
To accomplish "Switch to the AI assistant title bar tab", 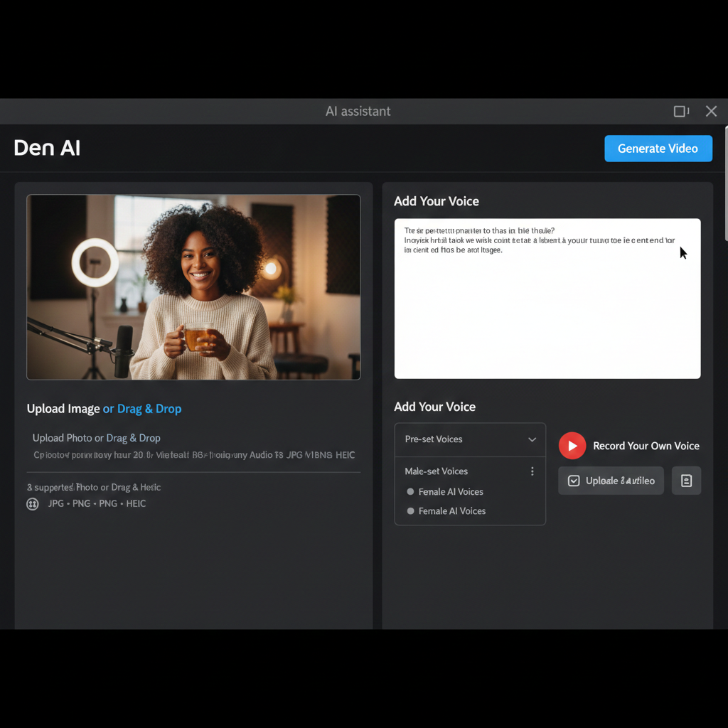I will [x=358, y=111].
